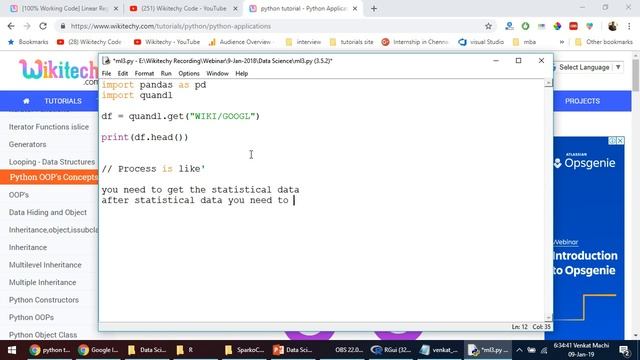Open TUTORIALS in the Wikitechy nav bar
The image size is (640, 360).
point(63,101)
